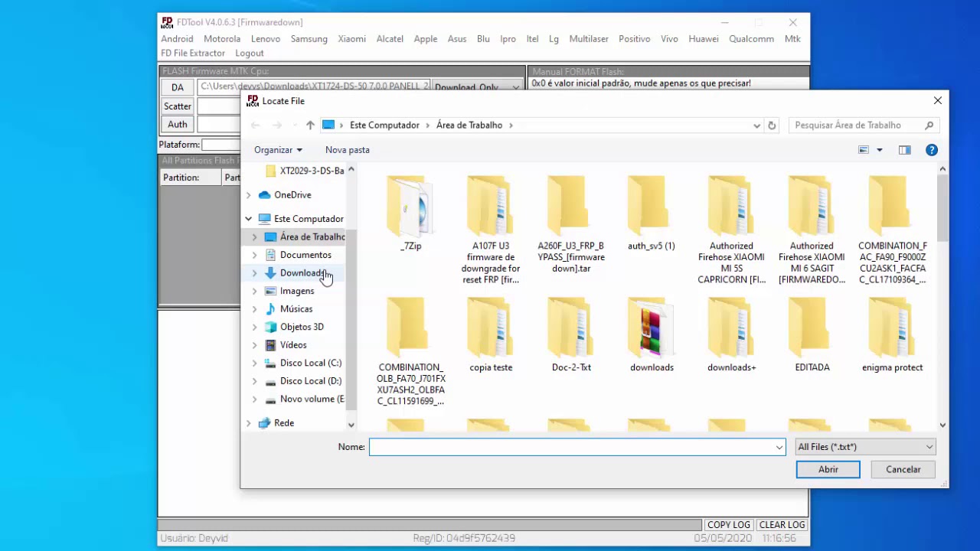Select A260F_U3_FRP_BYPASS tar folder
980x551 pixels.
point(570,224)
